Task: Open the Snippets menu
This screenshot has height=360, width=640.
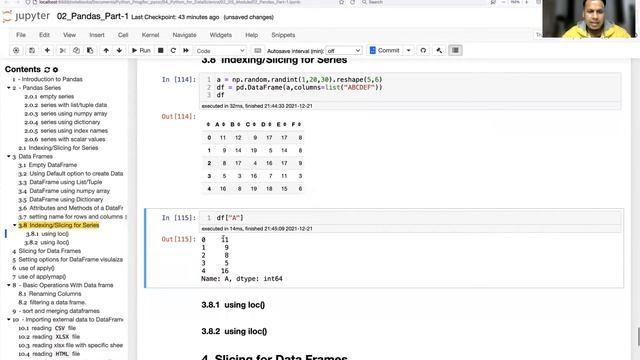Action: coord(283,35)
